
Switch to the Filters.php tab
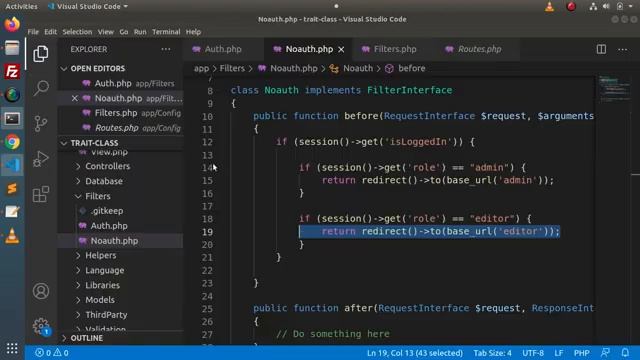click(x=394, y=49)
